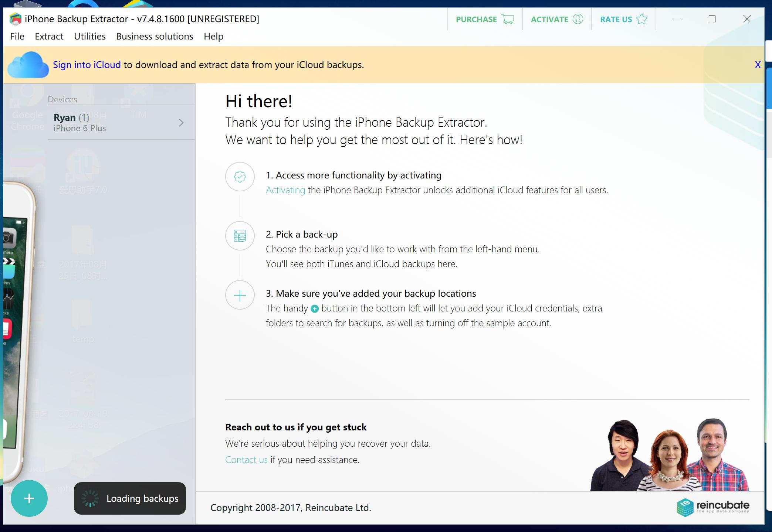Click the iCloud cloud icon in banner
The height and width of the screenshot is (532, 772).
tap(28, 65)
